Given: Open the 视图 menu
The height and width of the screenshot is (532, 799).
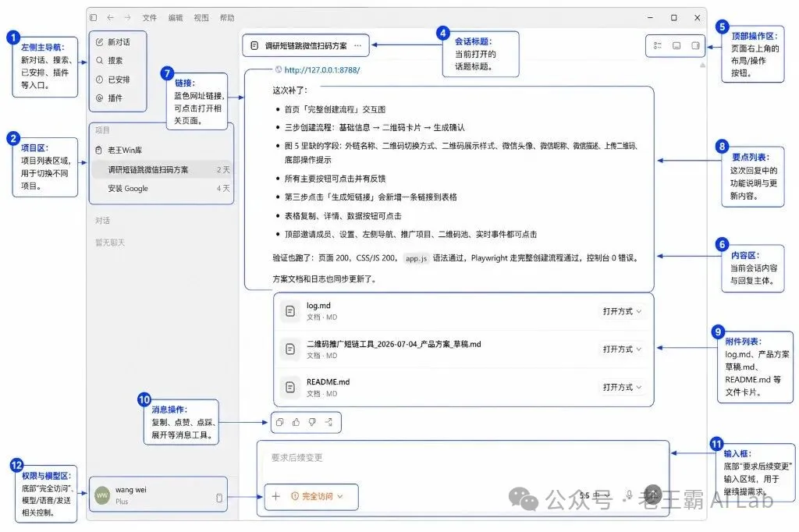Looking at the screenshot, I should tap(201, 18).
